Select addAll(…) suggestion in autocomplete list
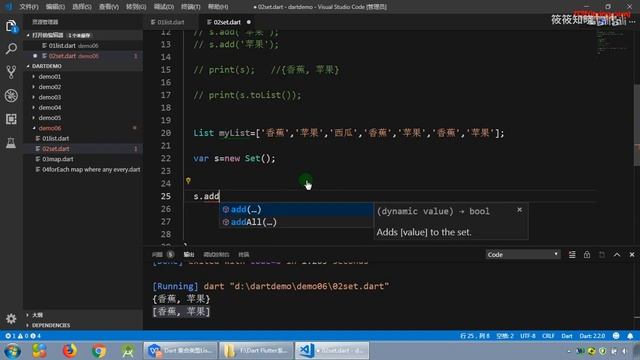This screenshot has width=640, height=360. [296, 222]
